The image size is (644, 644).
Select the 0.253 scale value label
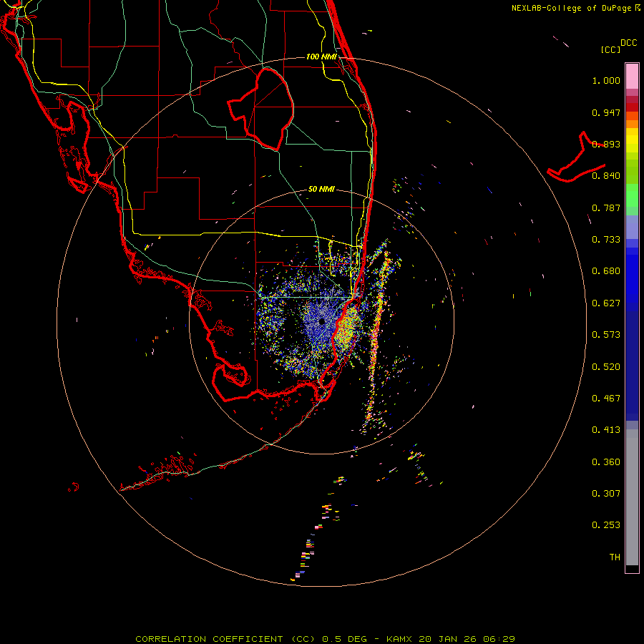[x=606, y=525]
